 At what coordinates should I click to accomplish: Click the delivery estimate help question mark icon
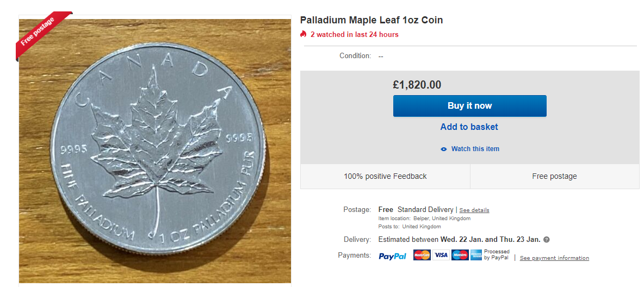tap(547, 240)
